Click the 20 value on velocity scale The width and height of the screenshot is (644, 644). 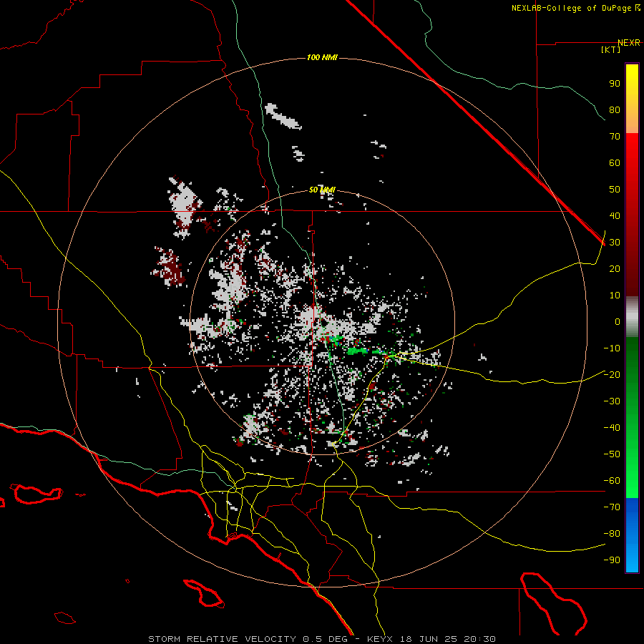(x=615, y=269)
